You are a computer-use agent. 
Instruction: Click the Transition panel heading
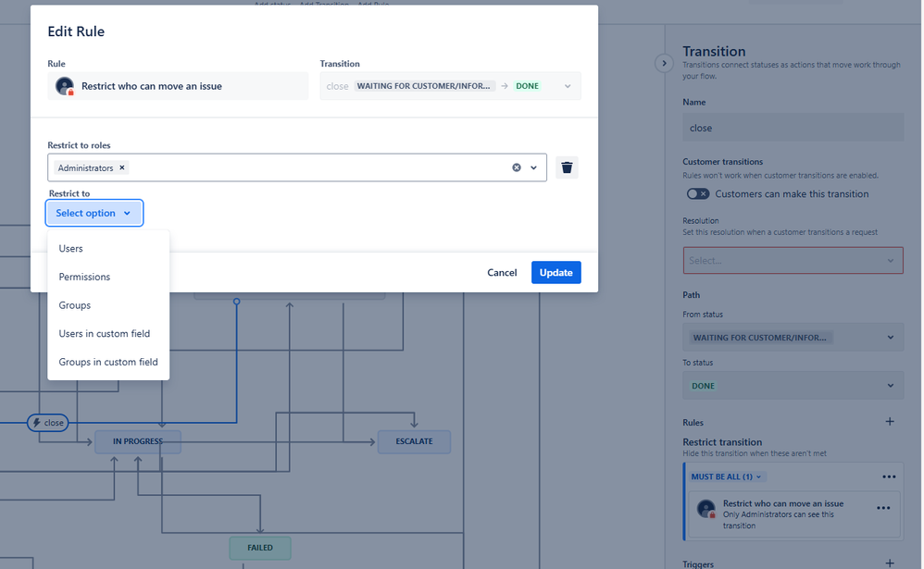(714, 51)
